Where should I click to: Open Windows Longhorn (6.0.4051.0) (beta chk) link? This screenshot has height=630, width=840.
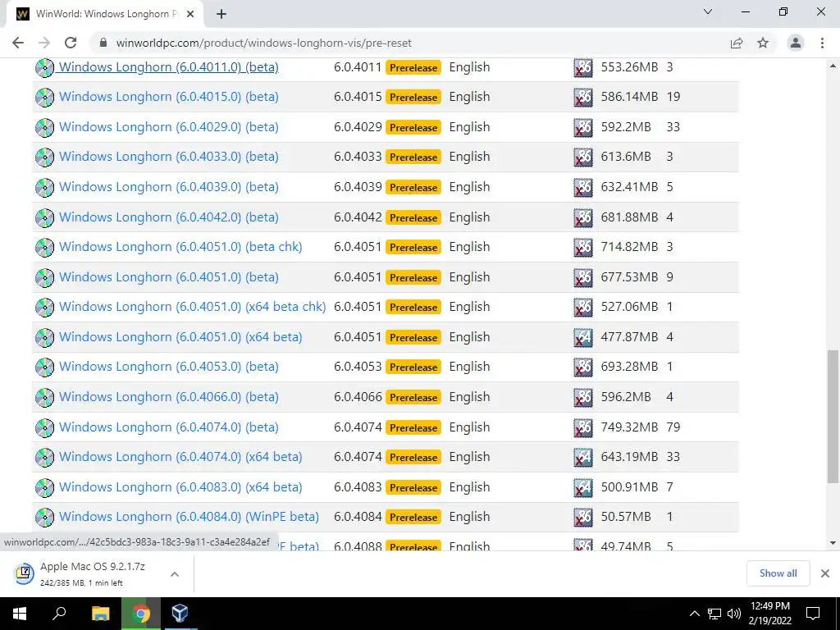pyautogui.click(x=180, y=247)
